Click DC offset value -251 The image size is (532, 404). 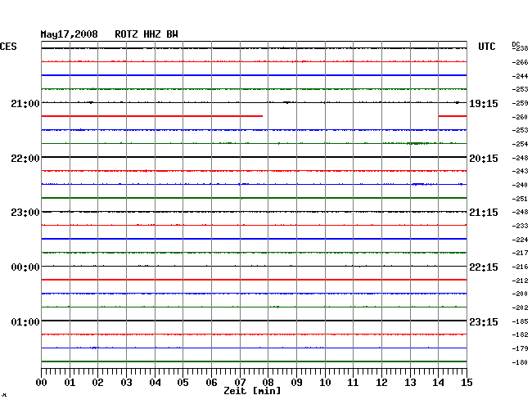pos(520,199)
